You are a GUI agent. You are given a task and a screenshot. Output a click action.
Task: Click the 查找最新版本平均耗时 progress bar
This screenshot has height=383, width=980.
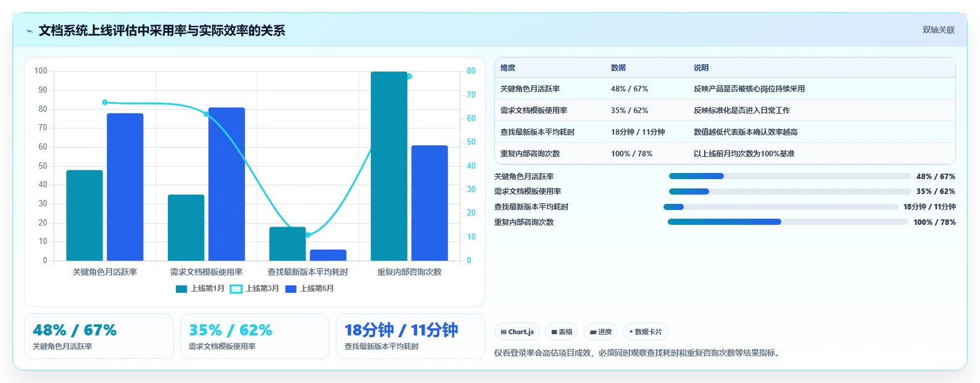(781, 207)
